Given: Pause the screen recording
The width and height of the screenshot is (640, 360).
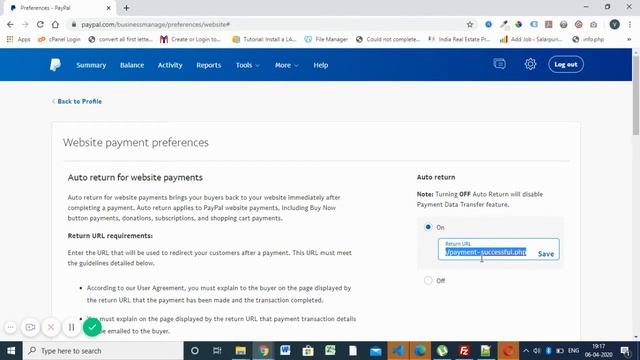Looking at the screenshot, I should coord(71,327).
